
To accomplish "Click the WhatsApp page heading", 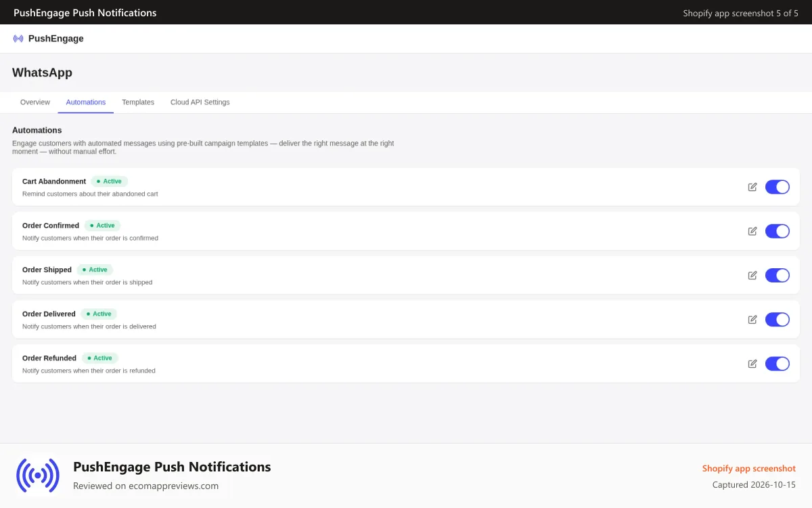I will tap(42, 72).
